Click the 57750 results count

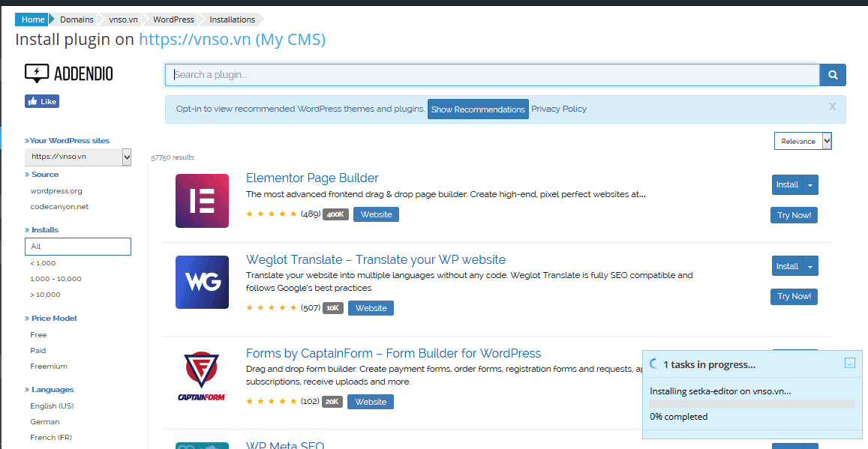(173, 157)
